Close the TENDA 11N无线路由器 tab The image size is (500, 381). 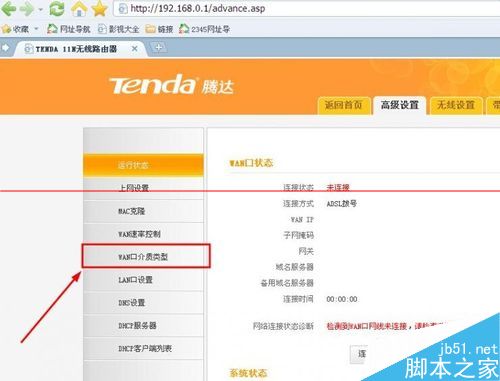coord(135,49)
